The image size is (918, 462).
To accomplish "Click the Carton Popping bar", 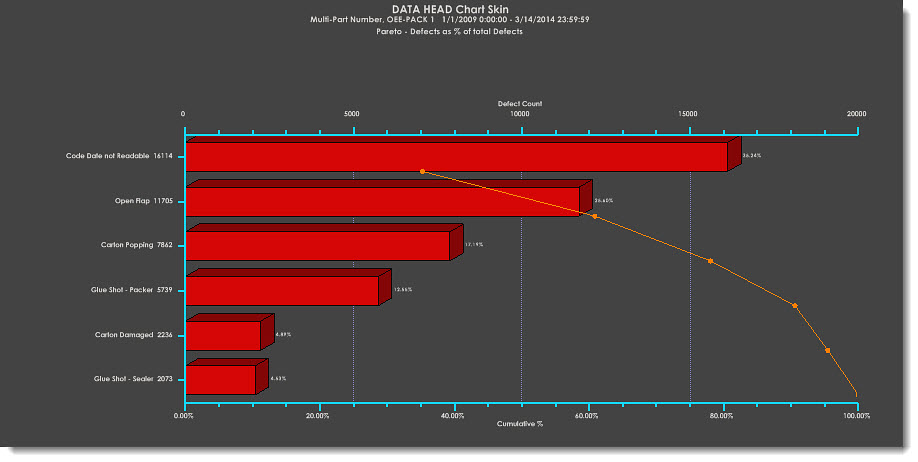I will [318, 246].
